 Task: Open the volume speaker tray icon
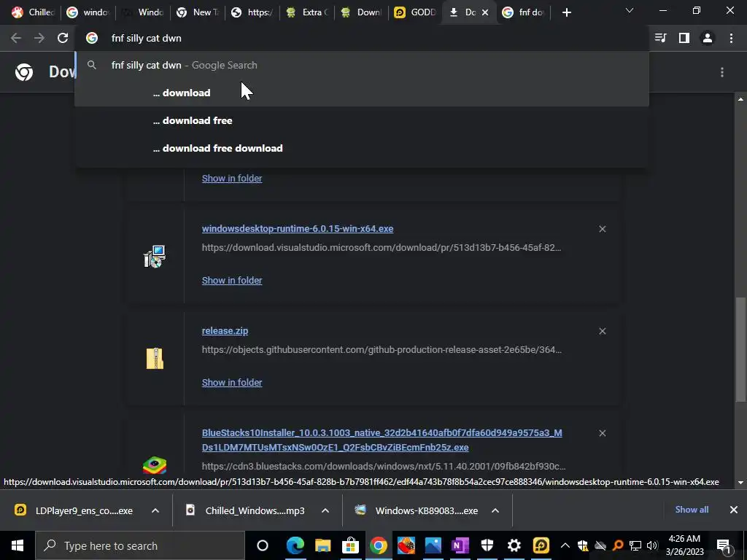(652, 545)
